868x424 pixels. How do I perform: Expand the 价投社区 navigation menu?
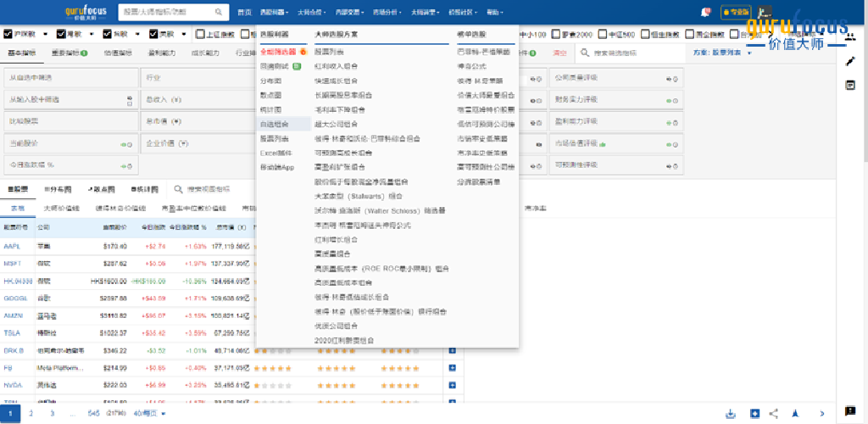(x=462, y=12)
